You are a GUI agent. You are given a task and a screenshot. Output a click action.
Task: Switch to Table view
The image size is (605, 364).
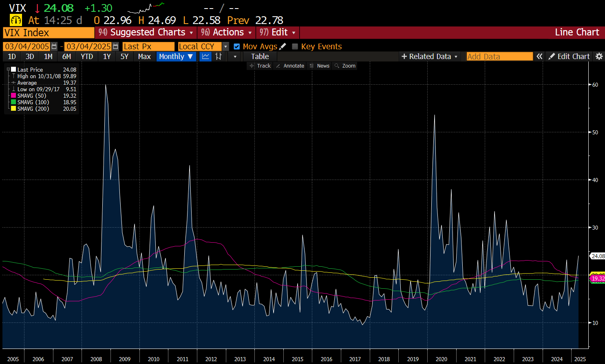click(x=260, y=57)
